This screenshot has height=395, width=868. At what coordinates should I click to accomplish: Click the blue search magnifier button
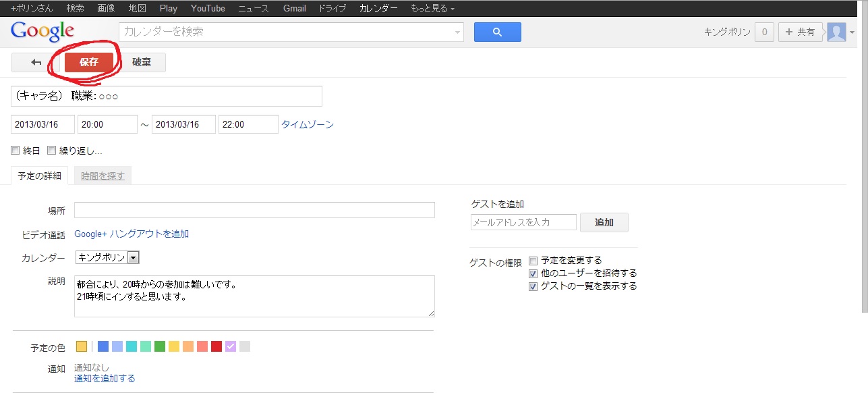pyautogui.click(x=497, y=32)
